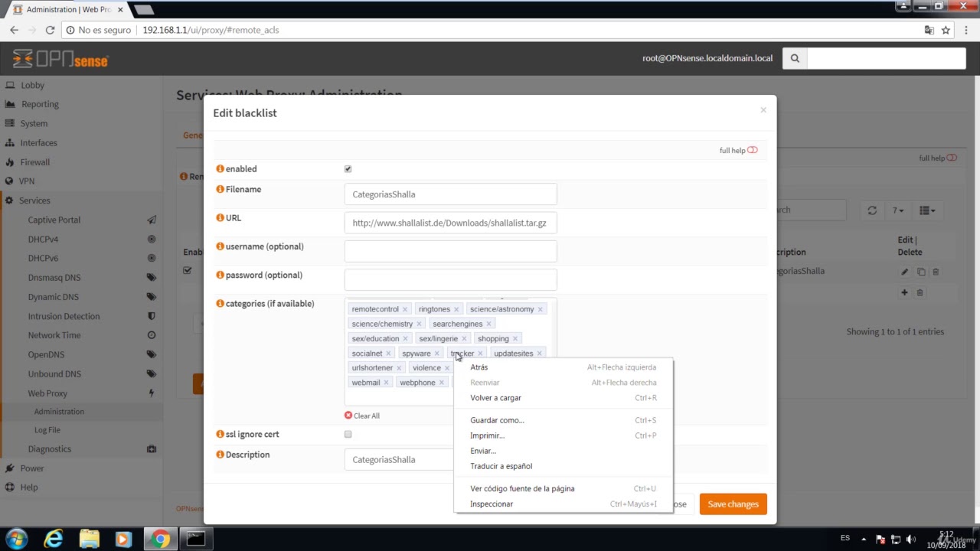This screenshot has height=551, width=980.
Task: Click the Filename input field
Action: (x=451, y=194)
